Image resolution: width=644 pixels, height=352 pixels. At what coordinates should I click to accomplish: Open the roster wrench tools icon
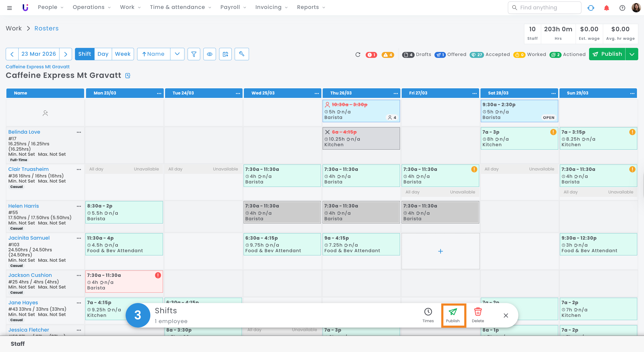241,54
